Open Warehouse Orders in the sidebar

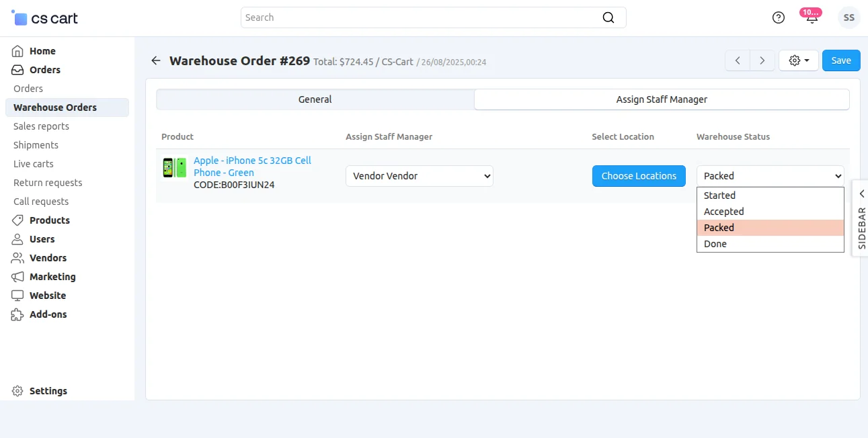[x=67, y=107]
